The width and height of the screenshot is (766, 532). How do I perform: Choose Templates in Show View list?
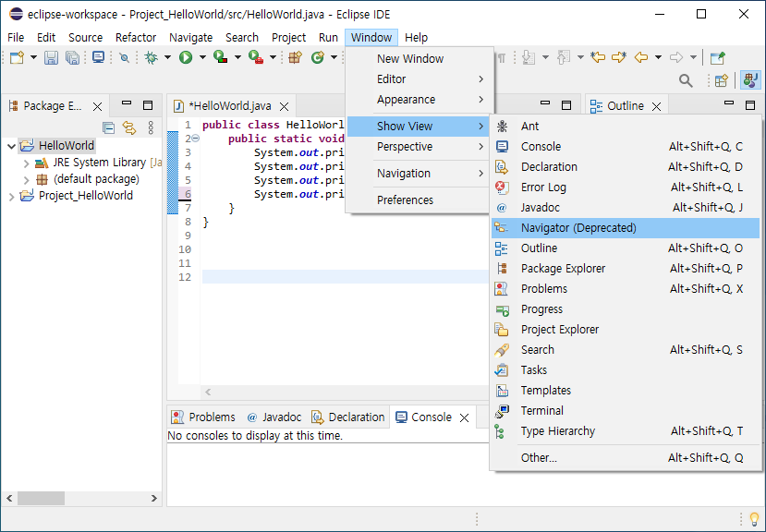tap(626, 391)
